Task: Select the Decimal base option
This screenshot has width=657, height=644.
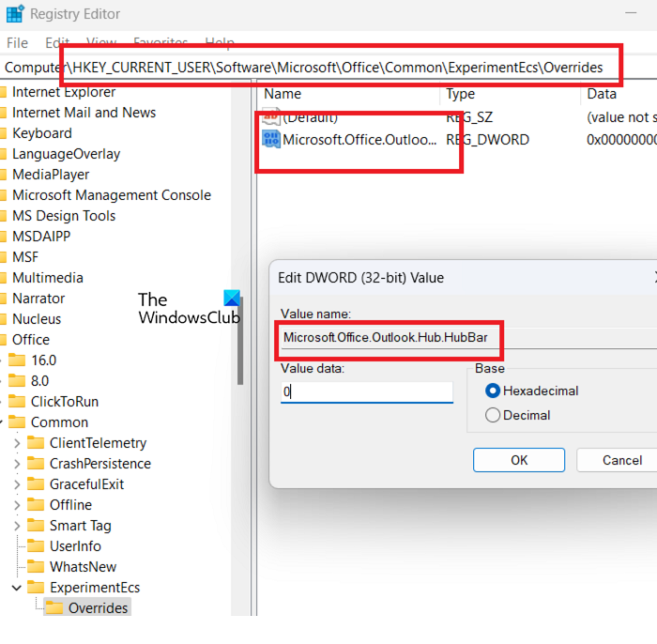Action: click(493, 415)
